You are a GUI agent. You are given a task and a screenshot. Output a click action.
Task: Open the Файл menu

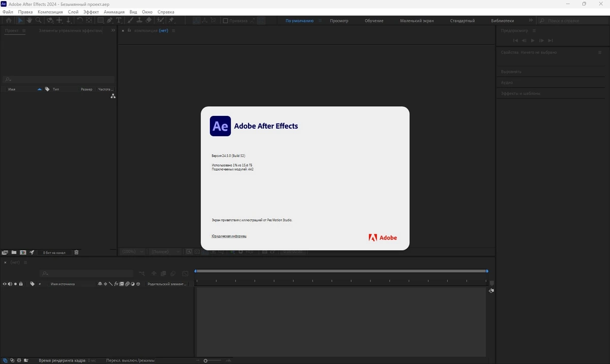(x=8, y=12)
